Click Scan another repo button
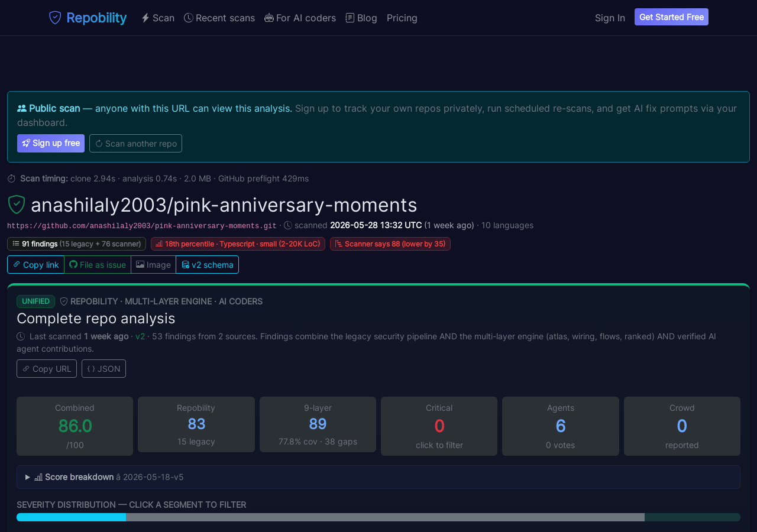757x532 pixels. 135,143
